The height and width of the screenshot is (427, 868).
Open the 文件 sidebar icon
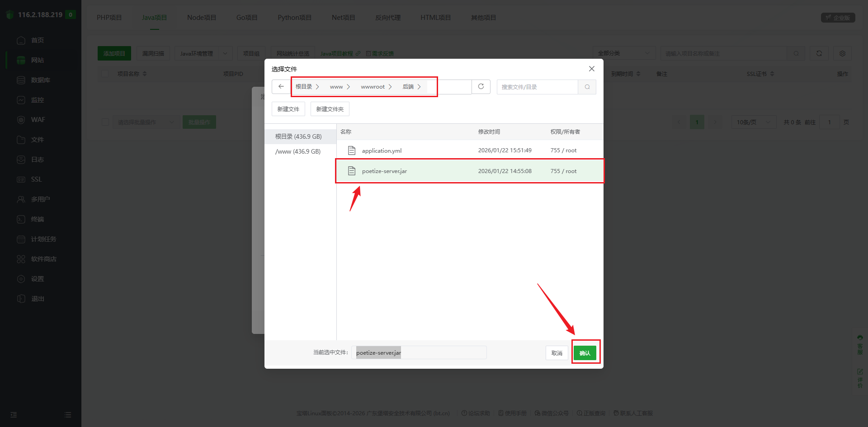pos(21,140)
